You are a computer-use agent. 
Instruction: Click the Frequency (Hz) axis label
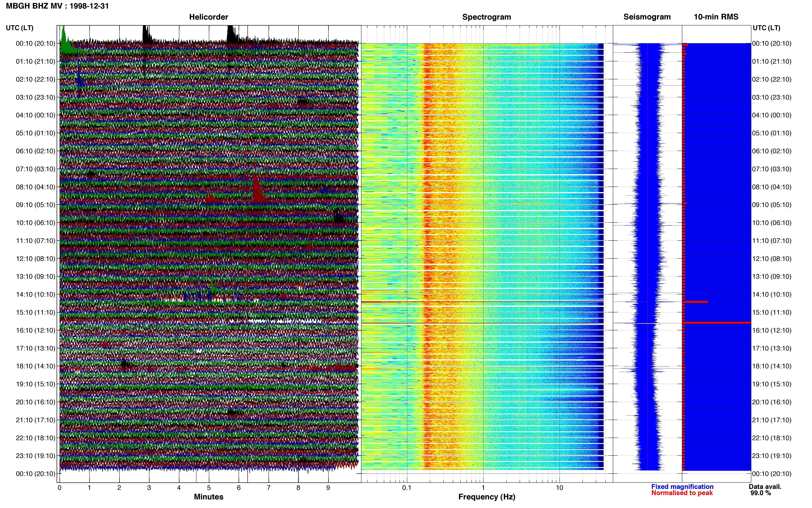click(x=487, y=497)
